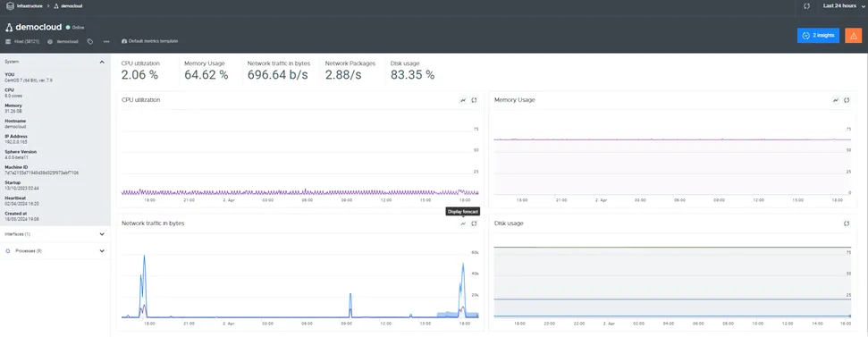Collapse the System section

click(102, 62)
